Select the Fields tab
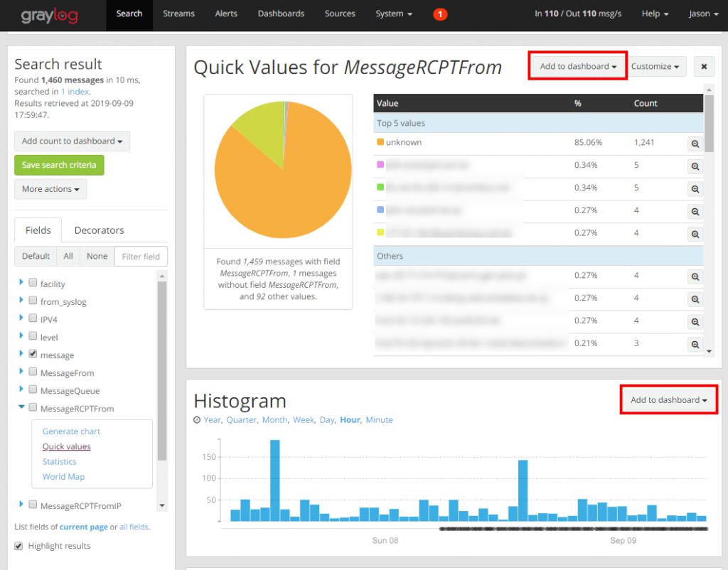Viewport: 728px width, 570px height. pyautogui.click(x=38, y=230)
